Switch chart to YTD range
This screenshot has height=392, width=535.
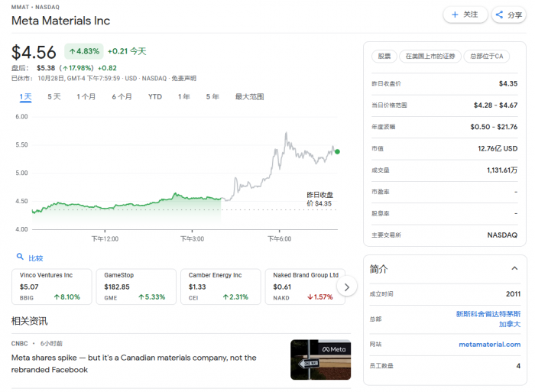pos(155,97)
